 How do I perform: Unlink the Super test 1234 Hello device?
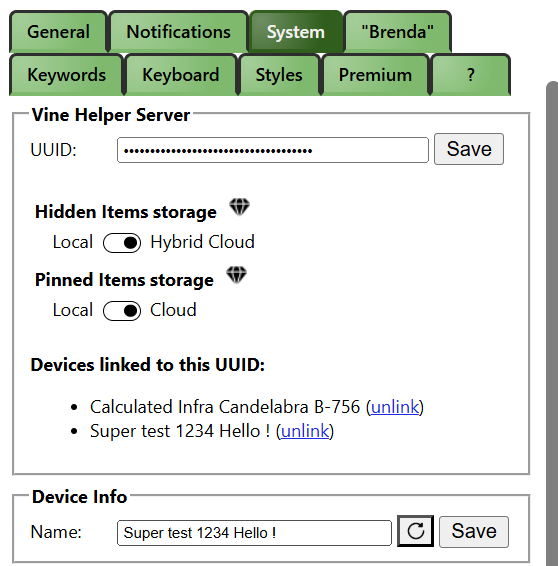[305, 431]
